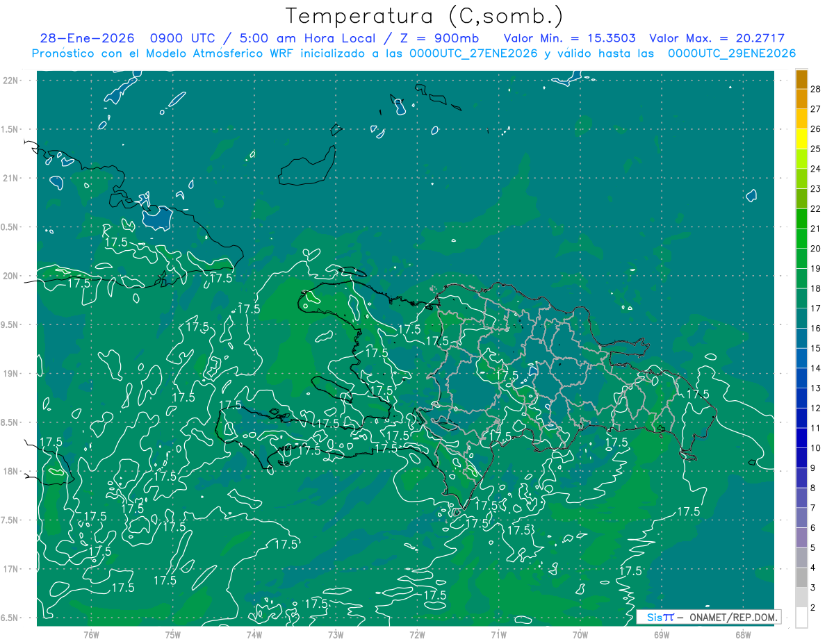The width and height of the screenshot is (834, 644).
Task: Click the 'ONAMET/REP.DOM.' credit label
Action: click(x=733, y=617)
